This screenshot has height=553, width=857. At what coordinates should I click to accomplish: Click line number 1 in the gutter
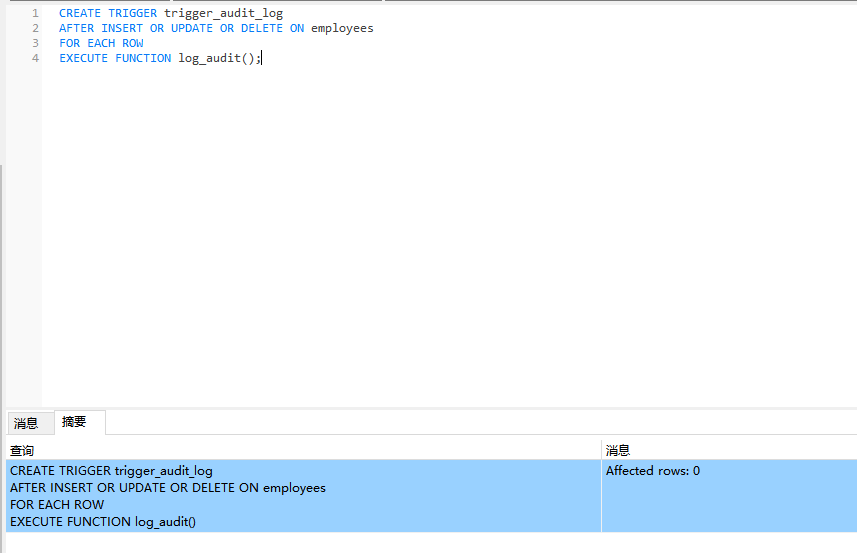click(x=35, y=13)
